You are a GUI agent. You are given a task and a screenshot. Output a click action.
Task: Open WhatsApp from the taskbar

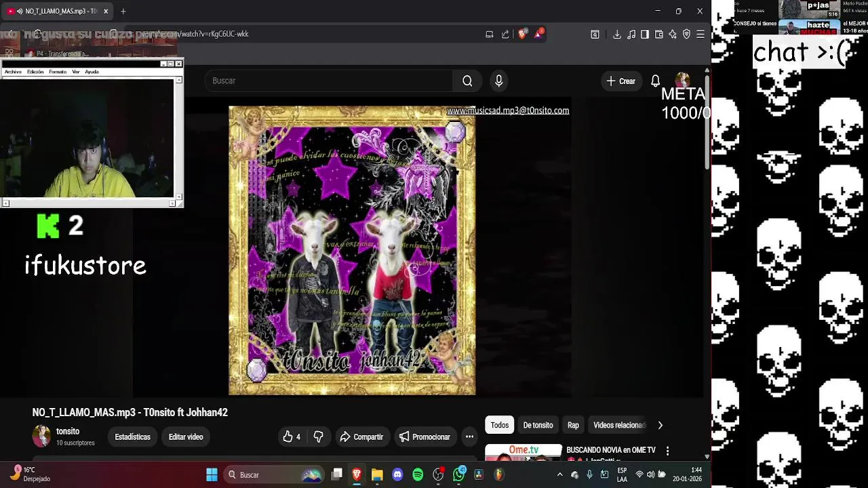(x=459, y=474)
